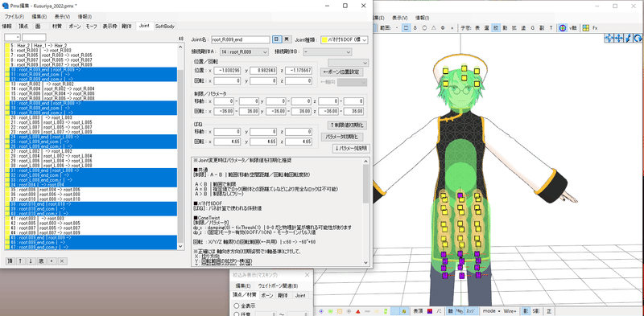The image size is (644, 316).
Task: Click the 正 front view button
Action: coord(549,311)
